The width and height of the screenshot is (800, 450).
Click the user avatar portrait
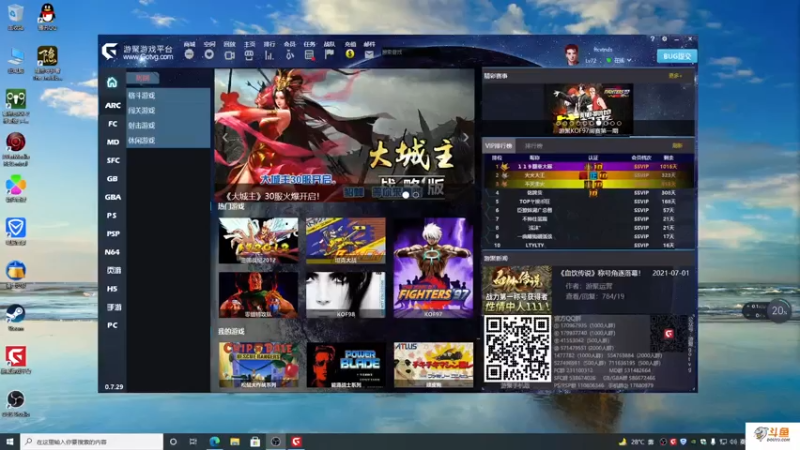coord(571,55)
